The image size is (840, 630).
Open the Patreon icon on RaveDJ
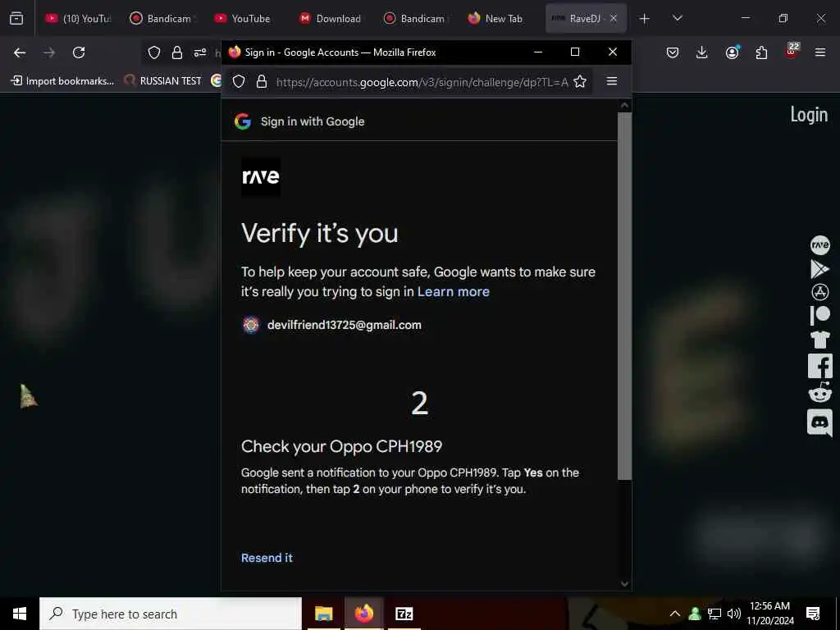[819, 316]
